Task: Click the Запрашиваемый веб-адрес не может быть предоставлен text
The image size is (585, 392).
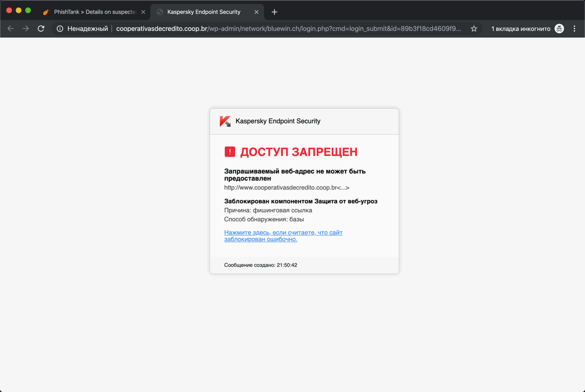Action: [x=295, y=175]
